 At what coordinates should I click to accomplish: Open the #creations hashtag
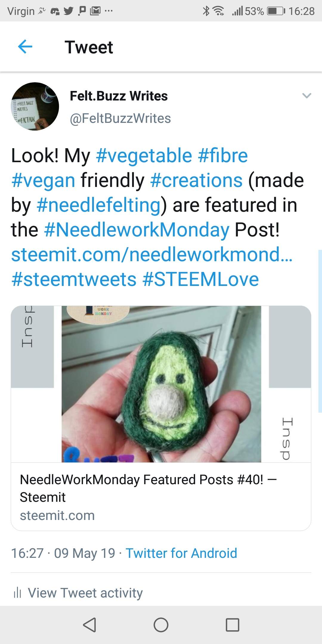click(196, 180)
